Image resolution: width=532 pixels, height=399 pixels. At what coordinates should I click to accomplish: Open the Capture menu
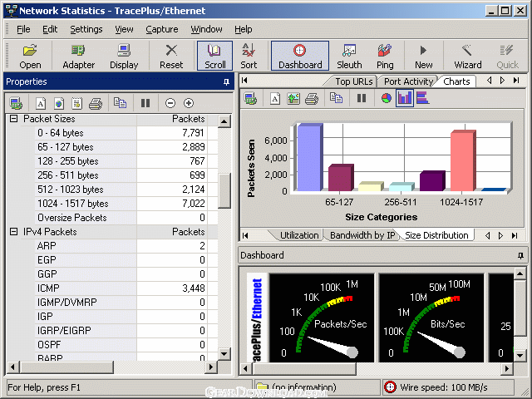click(162, 30)
